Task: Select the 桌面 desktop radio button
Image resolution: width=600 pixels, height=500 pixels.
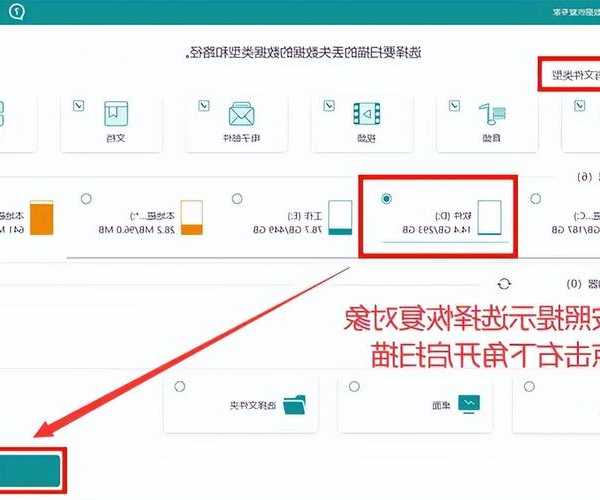Action: coord(355,385)
